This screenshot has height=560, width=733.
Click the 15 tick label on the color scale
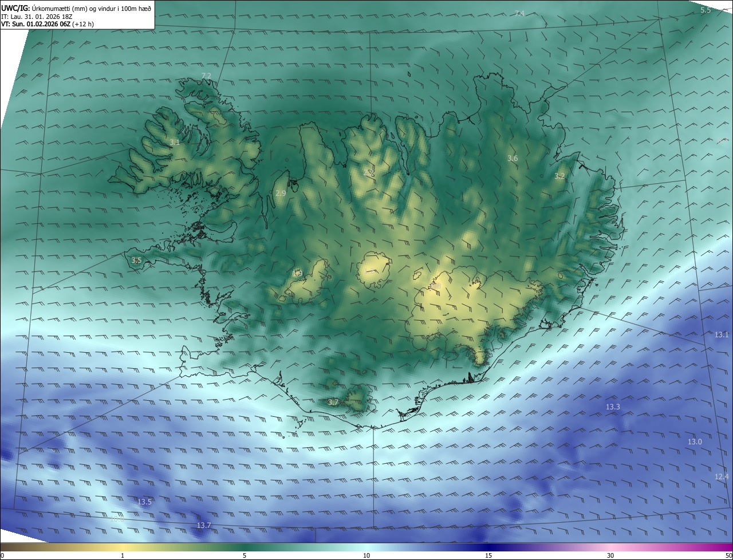pyautogui.click(x=488, y=555)
